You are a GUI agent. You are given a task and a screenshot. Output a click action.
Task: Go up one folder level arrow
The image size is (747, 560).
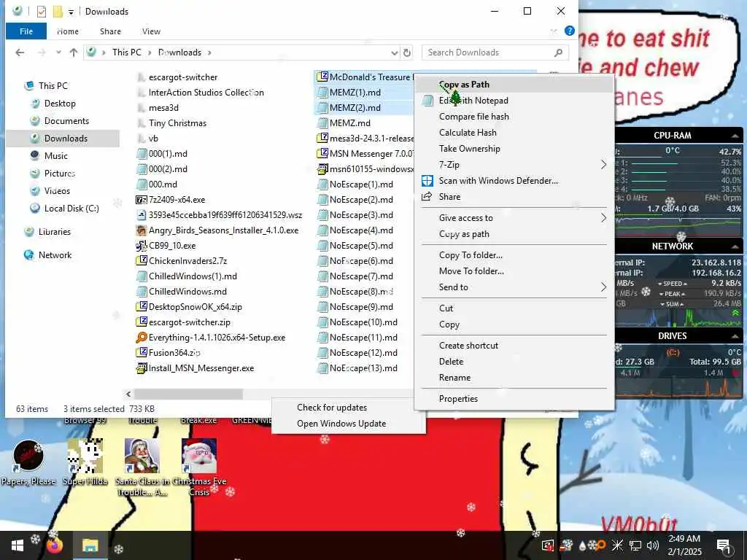pyautogui.click(x=74, y=52)
